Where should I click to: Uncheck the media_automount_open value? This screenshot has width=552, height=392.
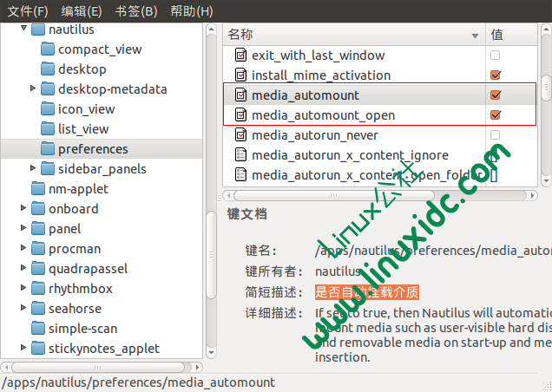tap(496, 114)
